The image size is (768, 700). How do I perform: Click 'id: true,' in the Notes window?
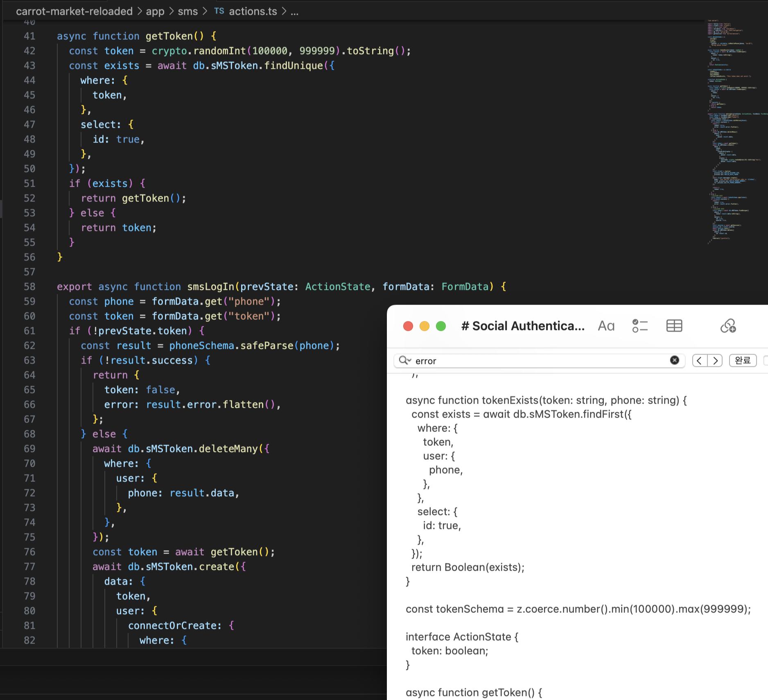click(x=442, y=525)
